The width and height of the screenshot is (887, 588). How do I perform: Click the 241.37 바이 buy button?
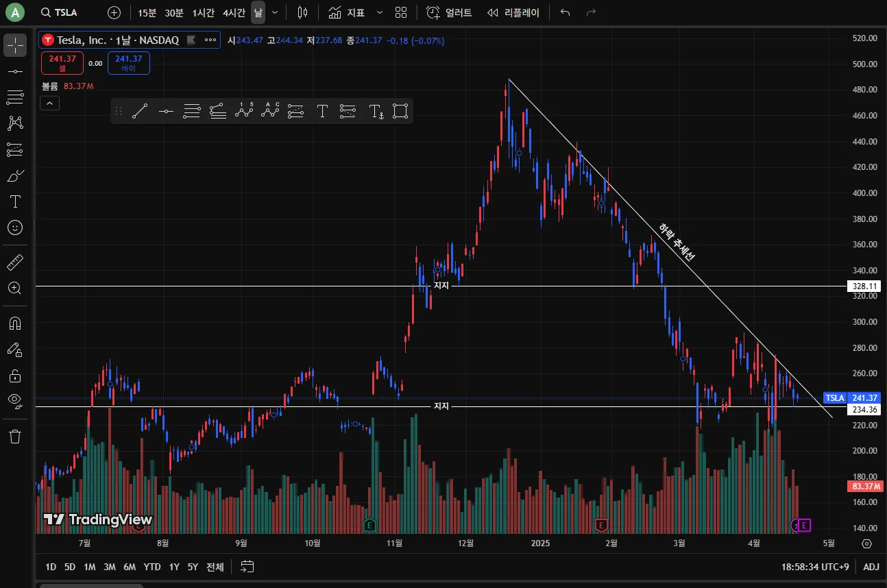click(129, 63)
